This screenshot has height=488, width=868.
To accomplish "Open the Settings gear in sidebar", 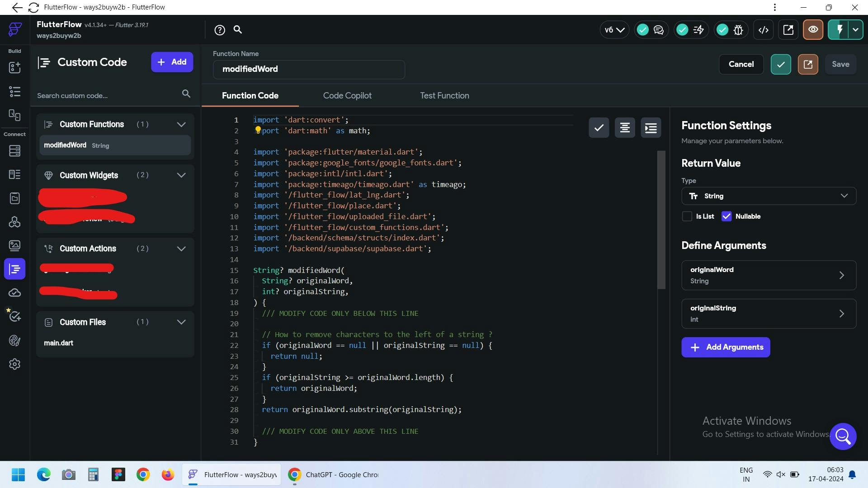I will click(14, 364).
